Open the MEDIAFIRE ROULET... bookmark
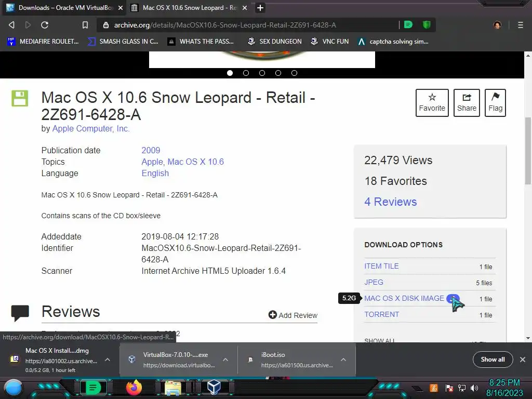This screenshot has height=399, width=532. pos(43,42)
